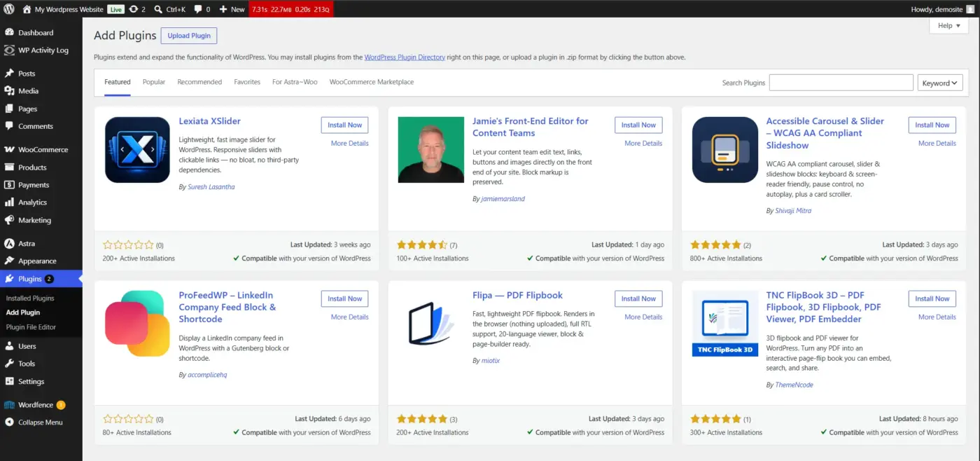Viewport: 980px width, 461px height.
Task: Click the Plugins plug icon
Action: (x=9, y=279)
